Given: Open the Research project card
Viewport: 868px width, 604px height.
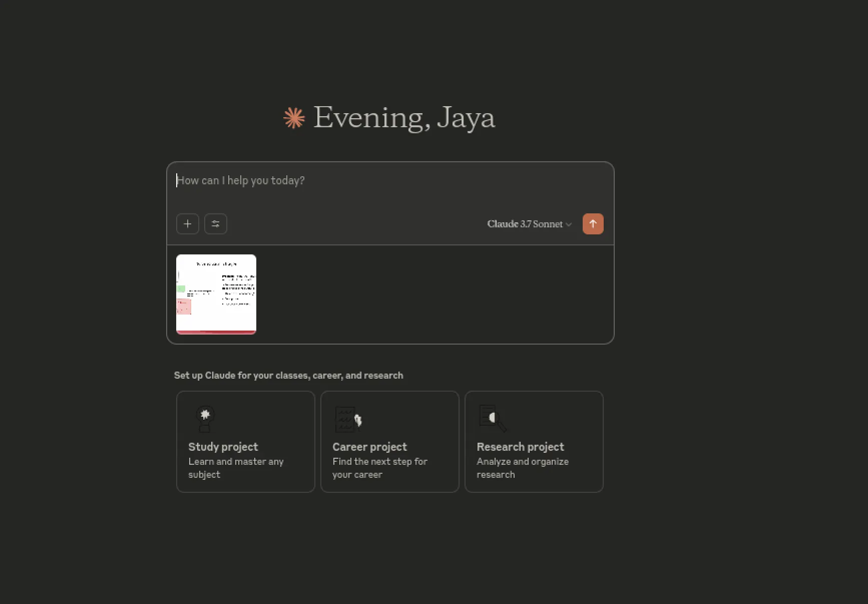Looking at the screenshot, I should (534, 442).
